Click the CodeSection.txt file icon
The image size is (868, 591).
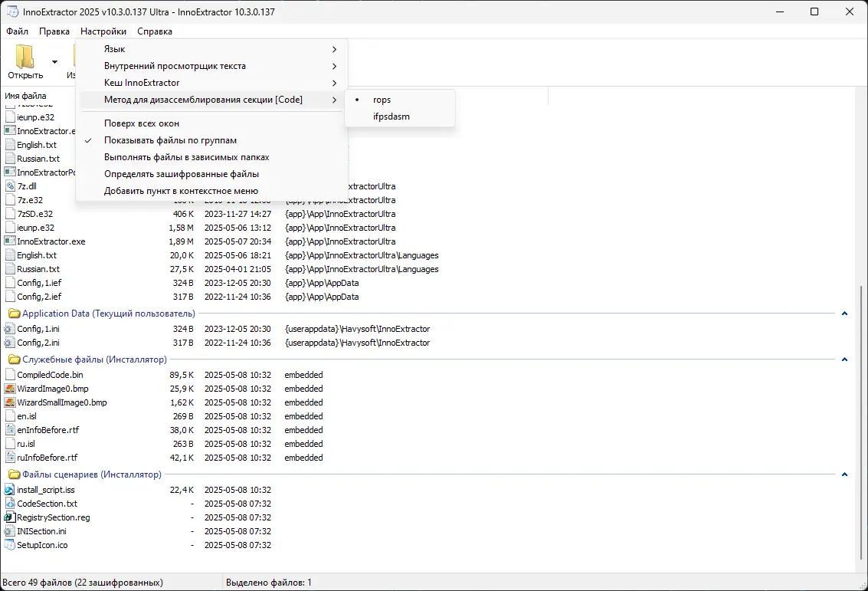coord(9,504)
